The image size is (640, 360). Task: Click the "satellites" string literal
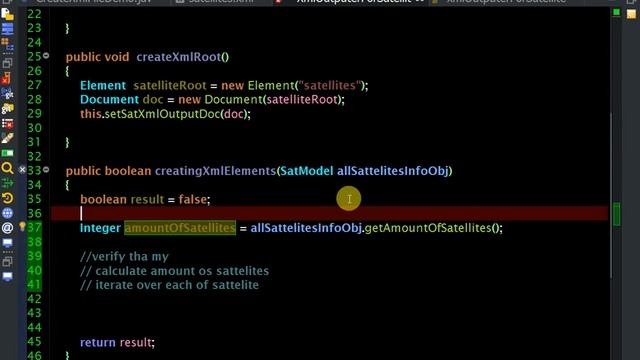pos(330,85)
